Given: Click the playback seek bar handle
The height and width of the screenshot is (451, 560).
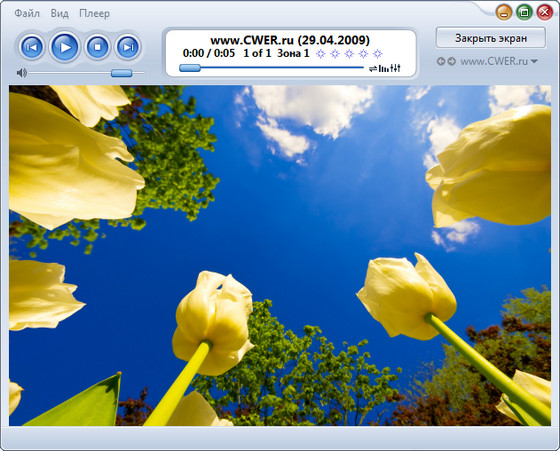Looking at the screenshot, I should [x=190, y=68].
